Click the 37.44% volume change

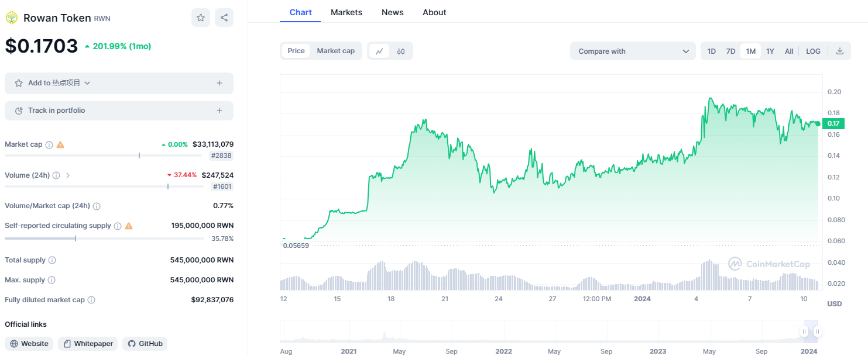click(x=181, y=175)
